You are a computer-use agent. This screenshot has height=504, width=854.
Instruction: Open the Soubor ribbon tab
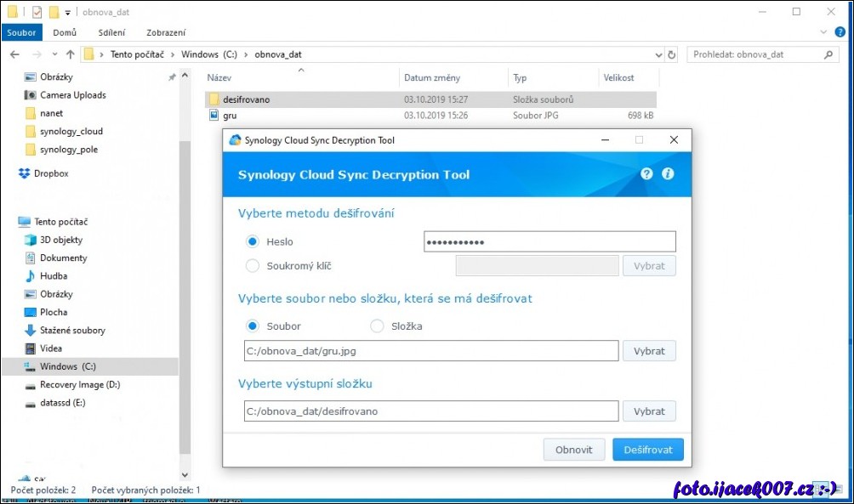coord(20,33)
